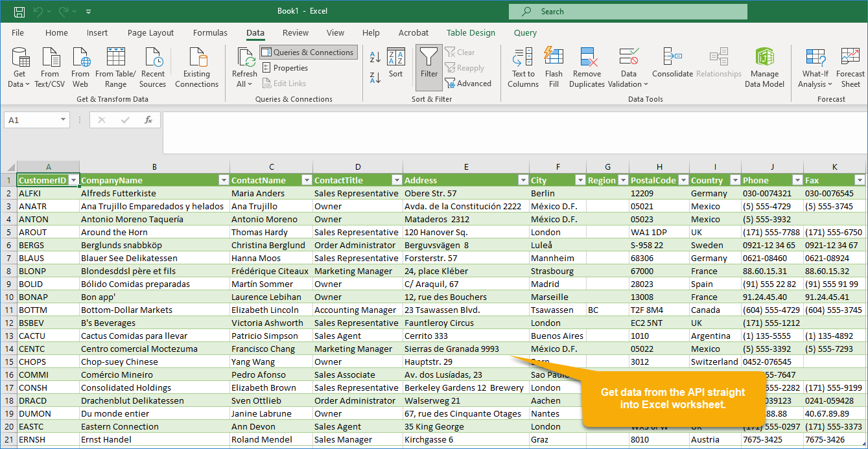The width and height of the screenshot is (868, 449).
Task: Switch to the Page Layout tab
Action: [x=150, y=33]
